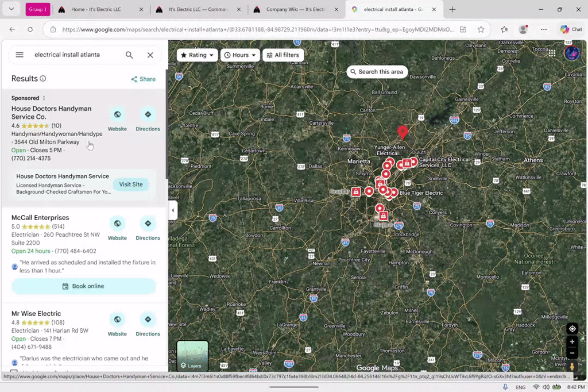Click the microphone icon in system tray
This screenshot has height=392, width=588.
pos(505,387)
